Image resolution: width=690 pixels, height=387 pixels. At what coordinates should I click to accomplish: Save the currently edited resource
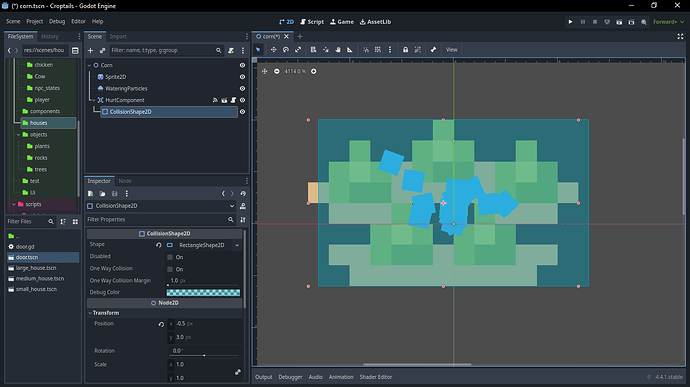(x=114, y=194)
